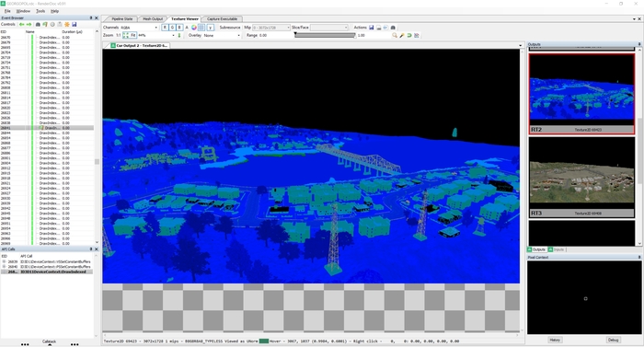The image size is (644, 347).
Task: Switch to Capture Executable tab
Action: (x=222, y=19)
